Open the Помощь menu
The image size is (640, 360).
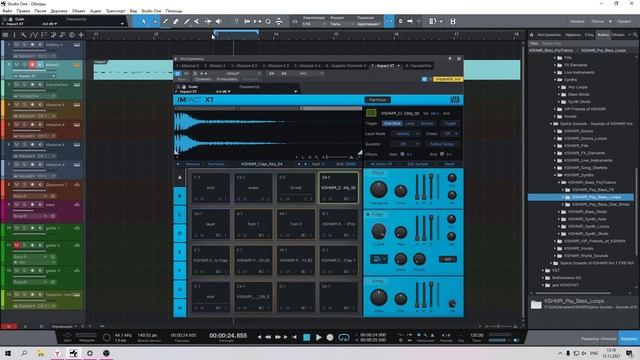point(174,11)
